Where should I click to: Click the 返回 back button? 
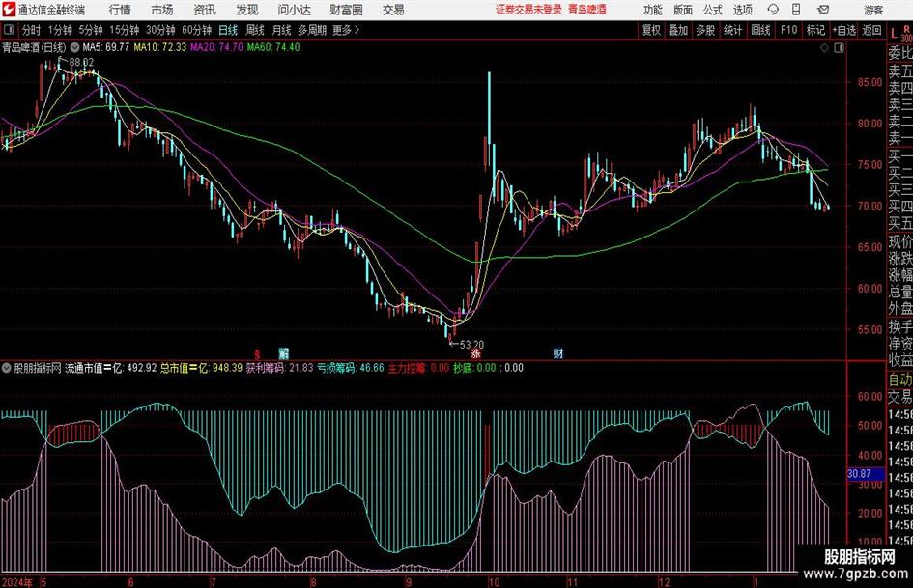(x=871, y=30)
